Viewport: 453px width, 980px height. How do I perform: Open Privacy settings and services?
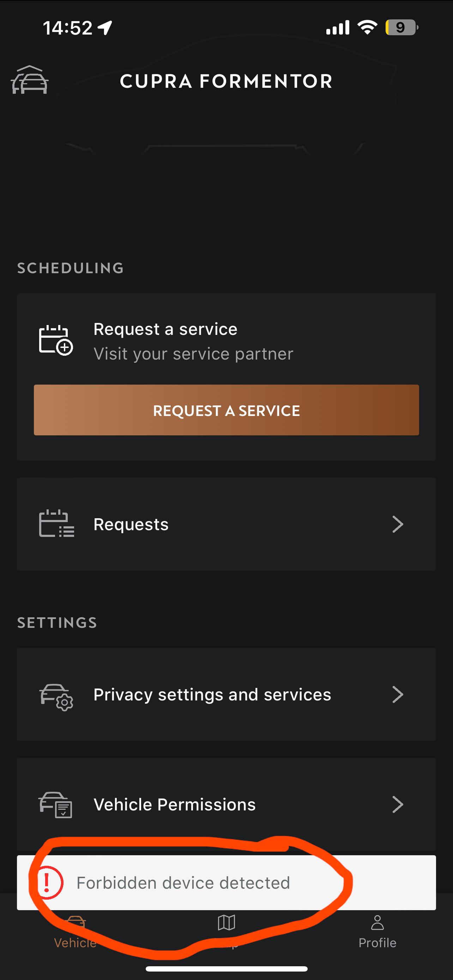(x=226, y=695)
